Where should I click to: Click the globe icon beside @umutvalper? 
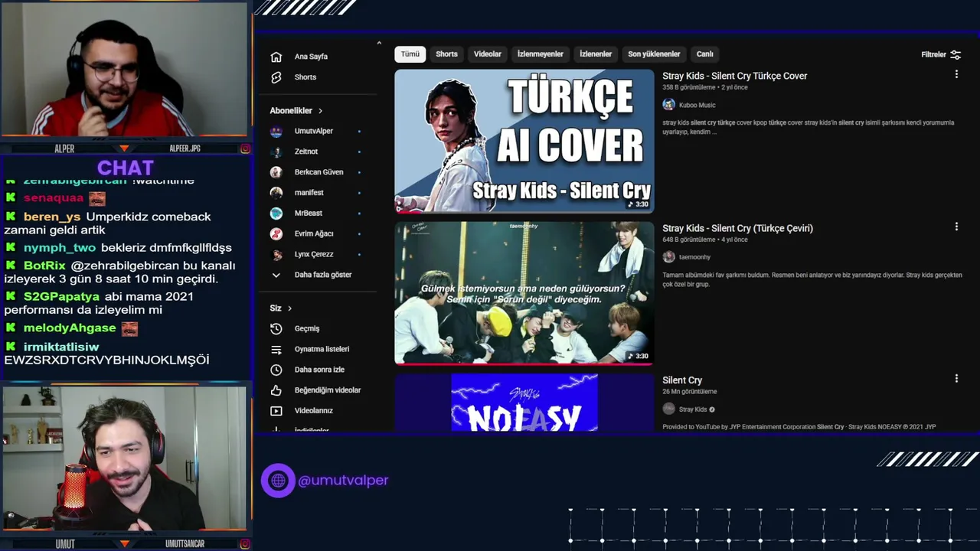tap(278, 481)
